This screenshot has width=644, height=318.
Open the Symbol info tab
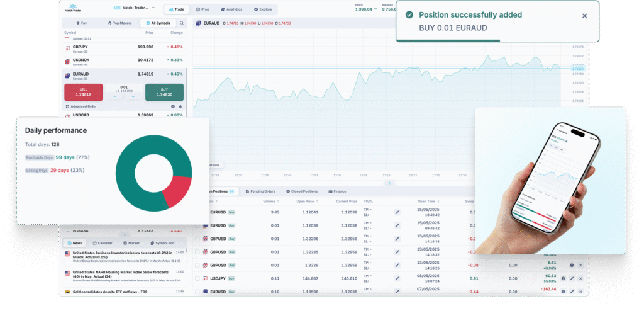[162, 243]
